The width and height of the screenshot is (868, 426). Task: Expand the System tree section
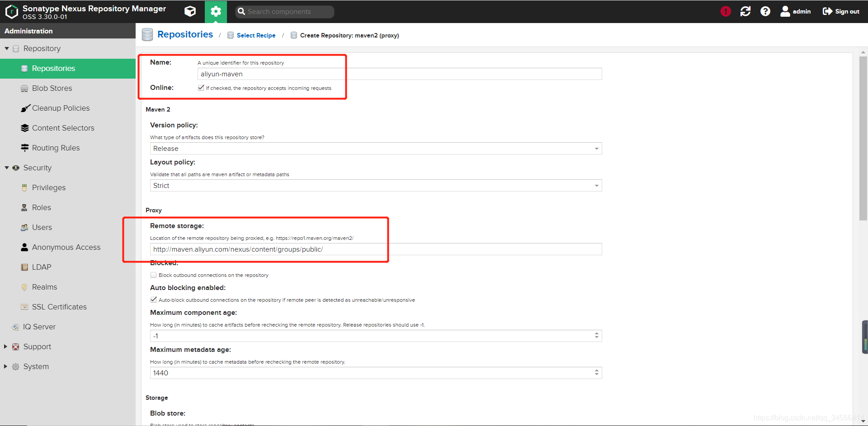[5, 366]
